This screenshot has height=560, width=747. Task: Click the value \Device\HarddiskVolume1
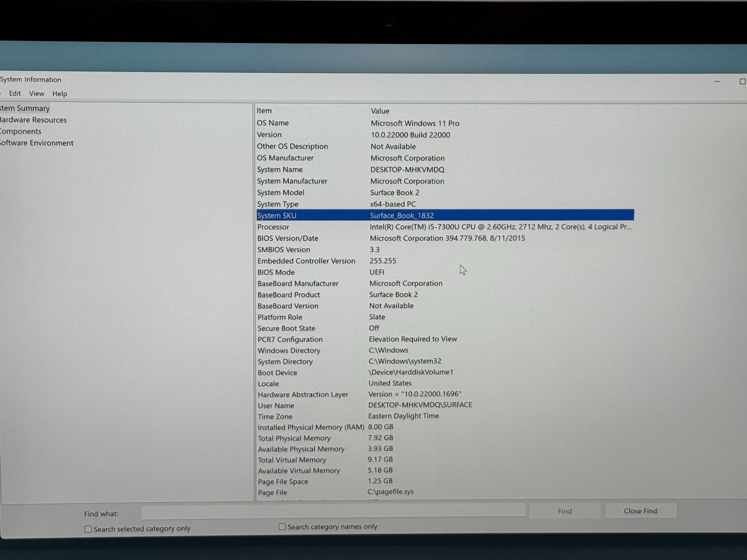[411, 372]
